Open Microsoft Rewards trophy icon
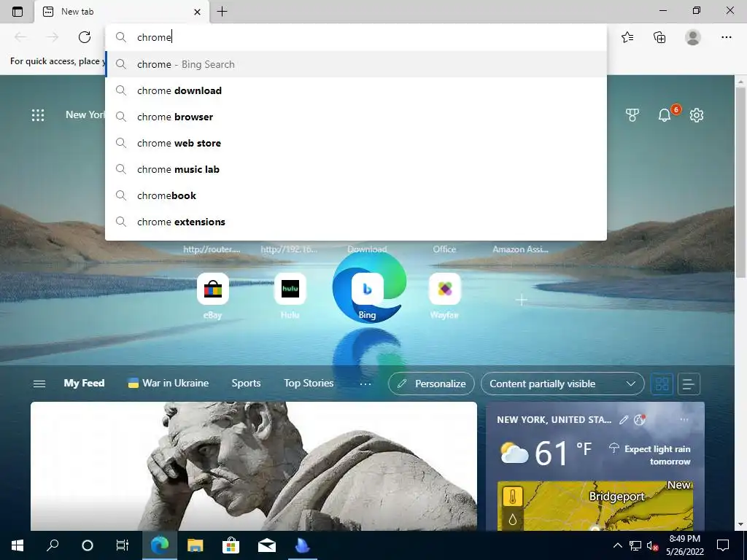The image size is (747, 560). pyautogui.click(x=632, y=114)
